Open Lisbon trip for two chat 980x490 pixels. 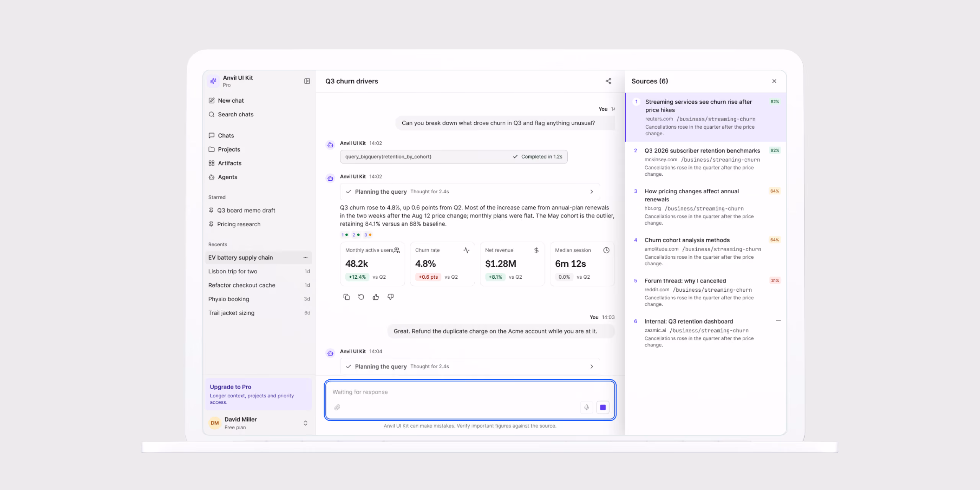click(259, 271)
